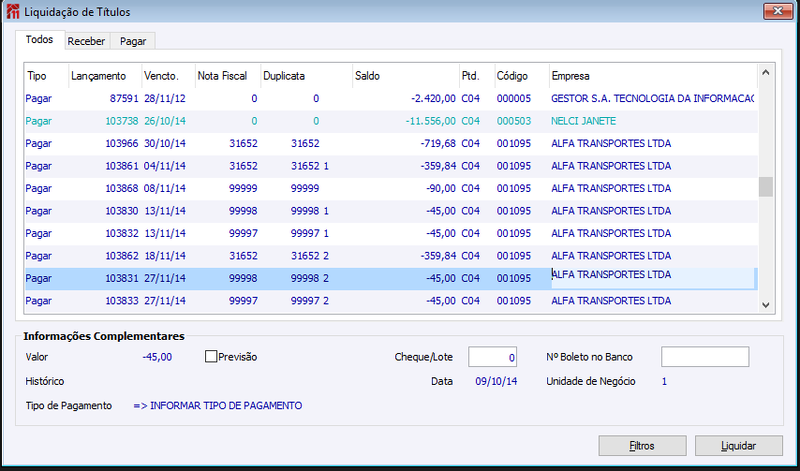800x471 pixels.
Task: Click duplicata 99997 2 cell
Action: (310, 301)
